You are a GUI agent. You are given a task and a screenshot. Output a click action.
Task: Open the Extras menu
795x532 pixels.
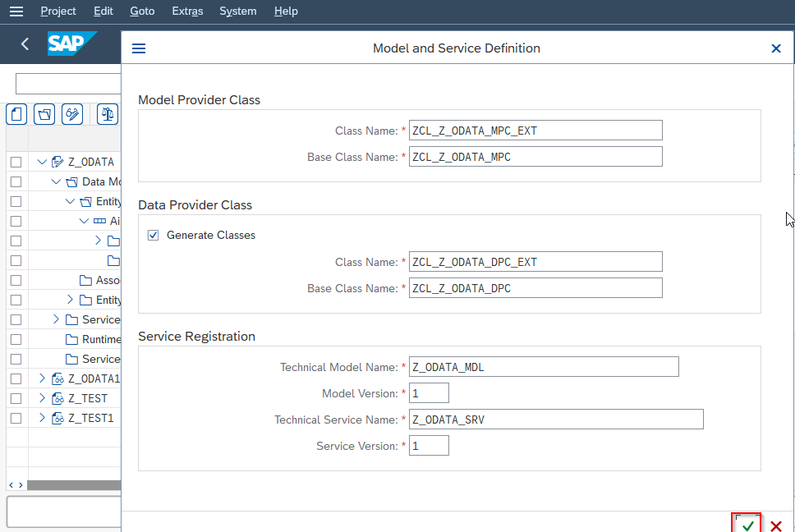(187, 11)
